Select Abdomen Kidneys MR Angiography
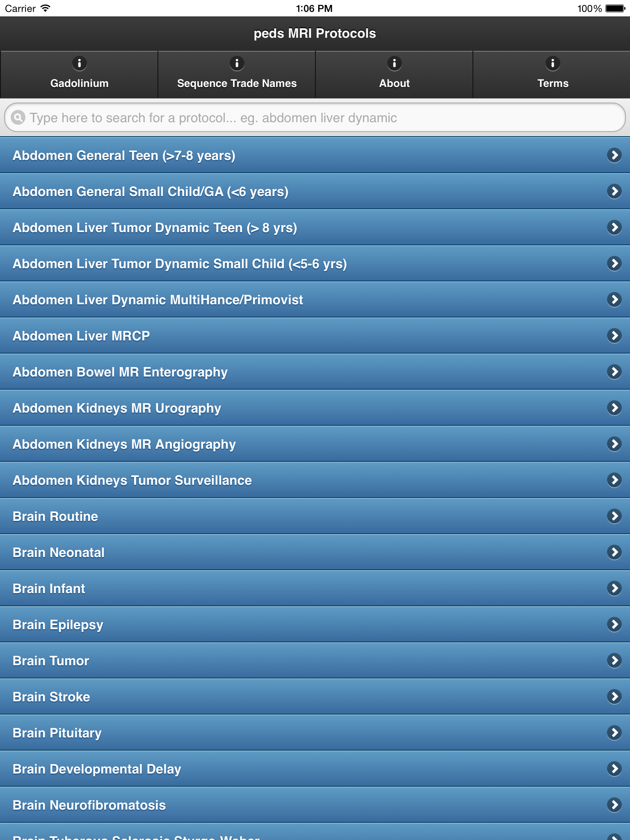This screenshot has height=840, width=630. pyautogui.click(x=315, y=444)
